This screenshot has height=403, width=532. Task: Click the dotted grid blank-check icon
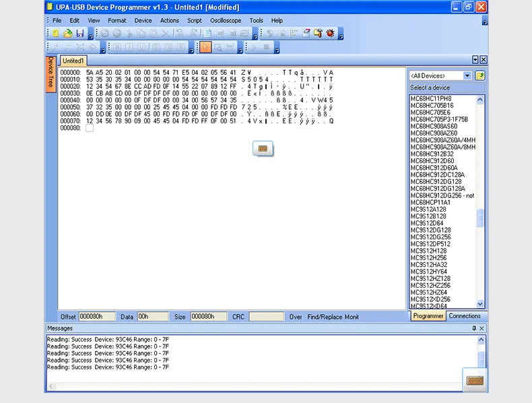[x=294, y=33]
